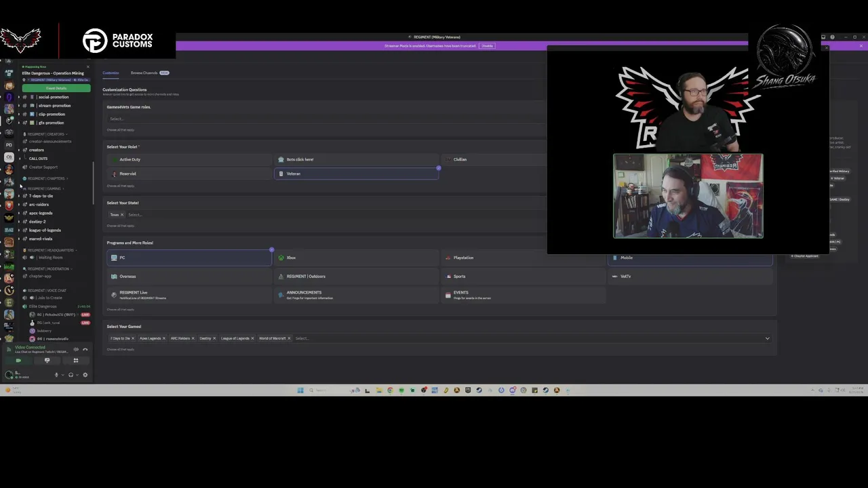Toggle the Overseas role option
Image resolution: width=868 pixels, height=488 pixels.
click(x=189, y=277)
